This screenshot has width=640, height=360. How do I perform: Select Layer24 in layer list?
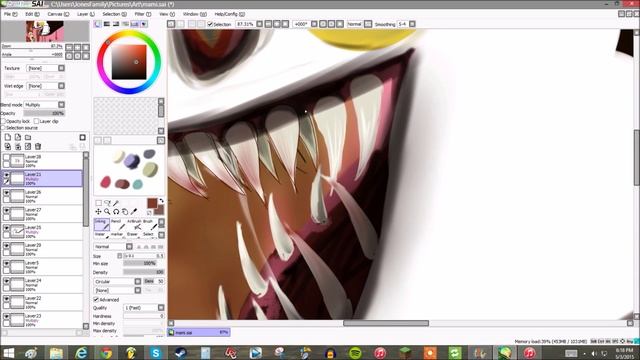[42, 284]
